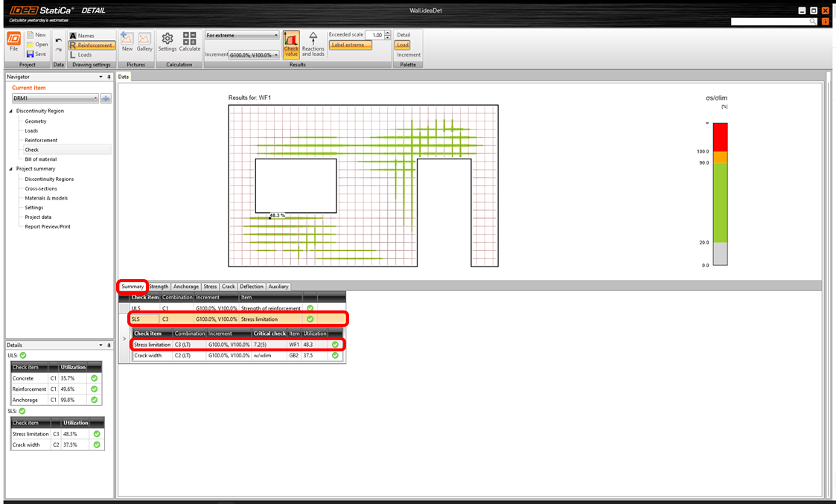Select Check in navigator
This screenshot has height=504, width=836.
tap(67, 150)
